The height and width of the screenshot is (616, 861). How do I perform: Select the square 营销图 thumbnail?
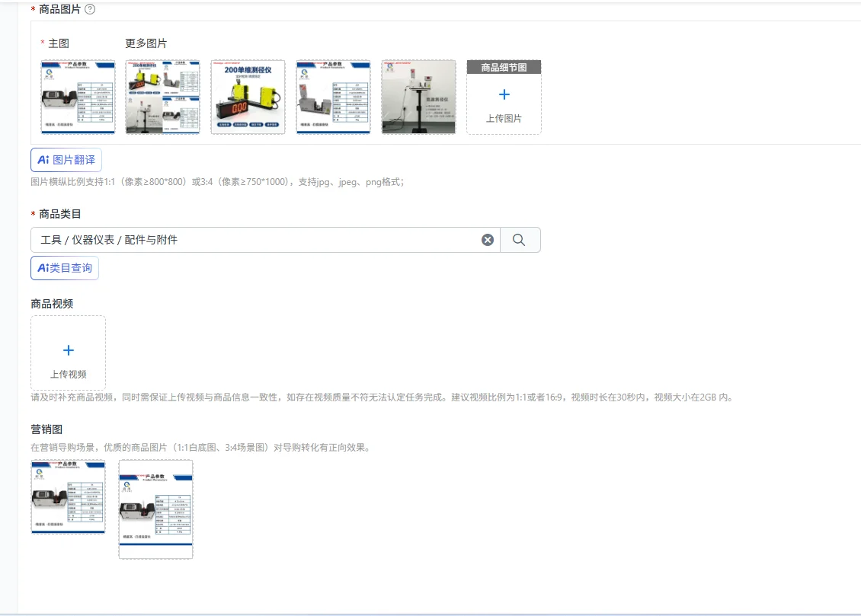point(68,497)
